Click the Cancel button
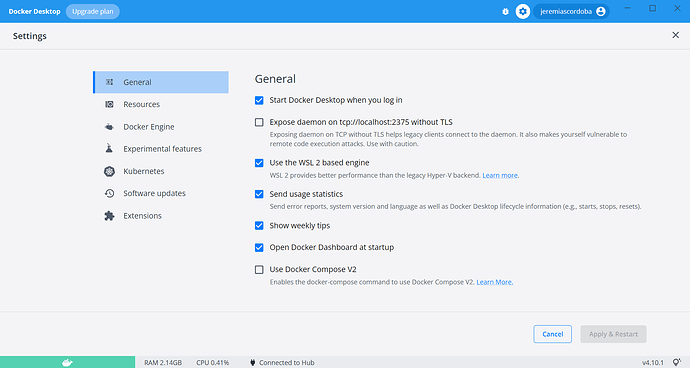Screen dimensions: 690x368 point(553,334)
